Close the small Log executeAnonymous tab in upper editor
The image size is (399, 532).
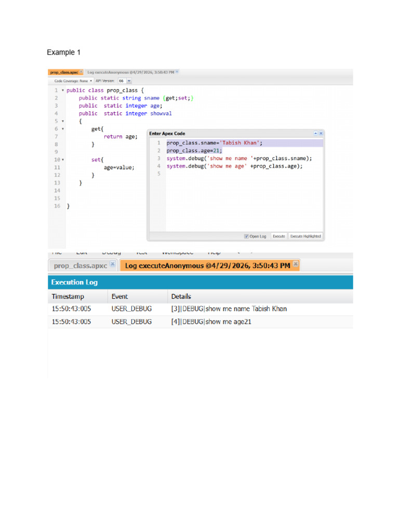click(x=177, y=72)
